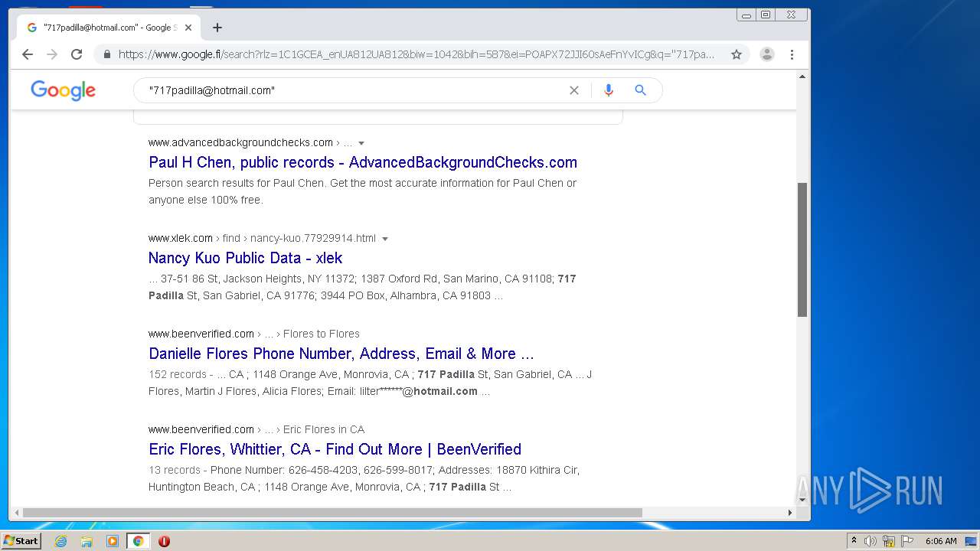Click the www.xlek.com breadcrumb URL
This screenshot has height=551, width=980.
point(262,238)
